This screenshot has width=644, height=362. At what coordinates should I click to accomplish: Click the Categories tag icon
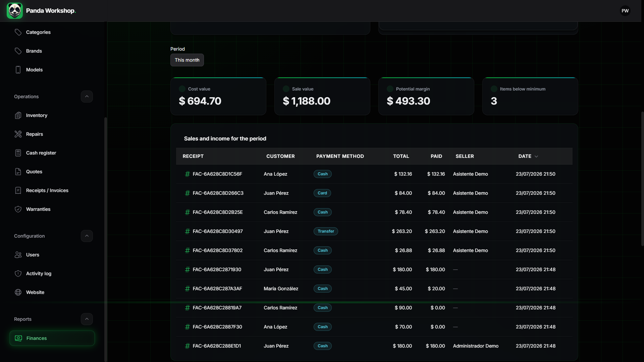[x=18, y=32]
